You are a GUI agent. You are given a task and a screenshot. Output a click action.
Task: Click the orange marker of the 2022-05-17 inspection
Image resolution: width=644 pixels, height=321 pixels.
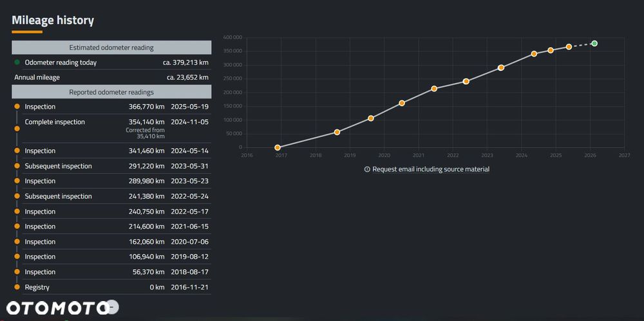coord(17,211)
